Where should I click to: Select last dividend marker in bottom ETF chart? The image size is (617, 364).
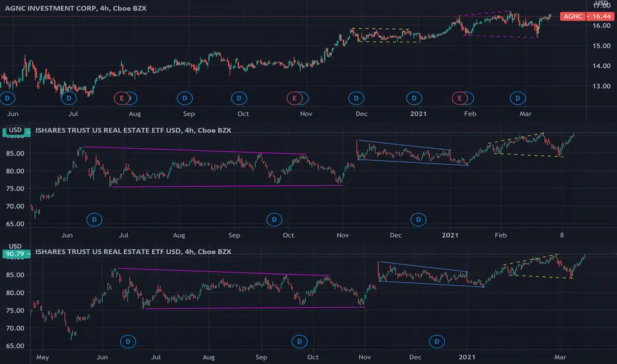point(436,341)
